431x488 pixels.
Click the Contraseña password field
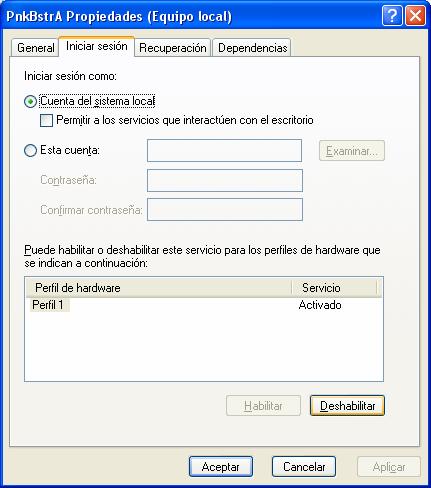point(225,180)
